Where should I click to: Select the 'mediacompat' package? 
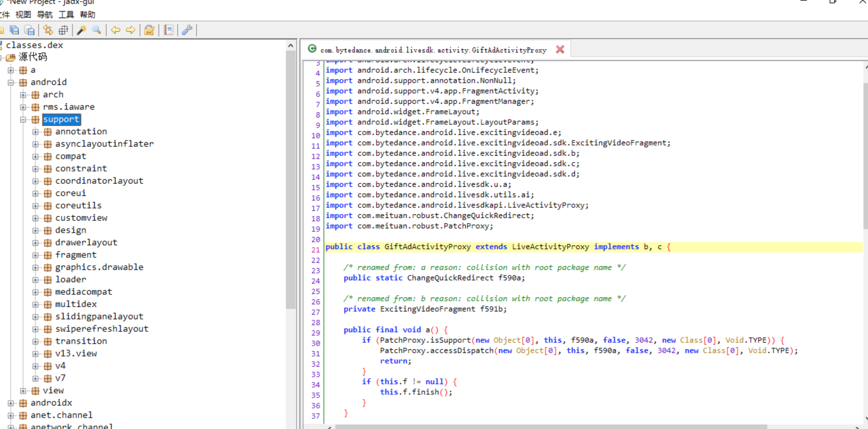click(83, 292)
